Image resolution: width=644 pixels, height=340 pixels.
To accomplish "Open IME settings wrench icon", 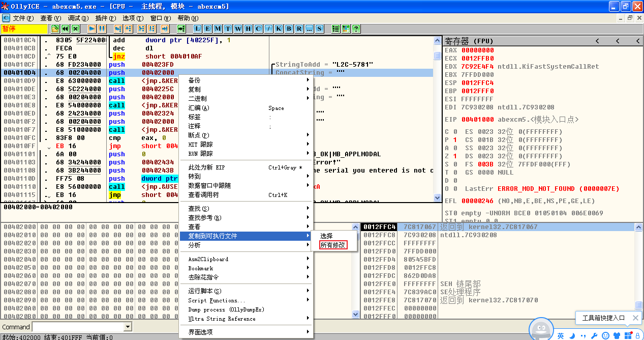I will pyautogui.click(x=594, y=335).
